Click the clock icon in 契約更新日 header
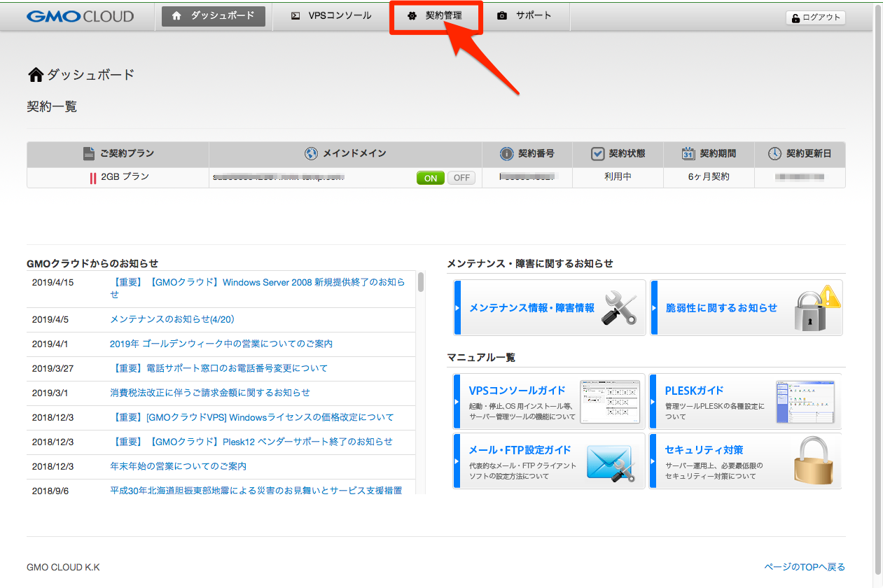Image resolution: width=883 pixels, height=588 pixels. coord(774,154)
